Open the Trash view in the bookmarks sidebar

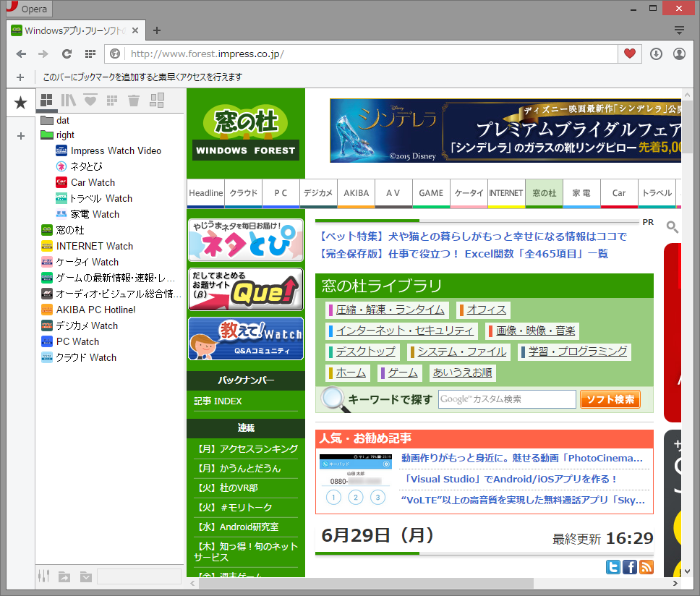point(133,100)
